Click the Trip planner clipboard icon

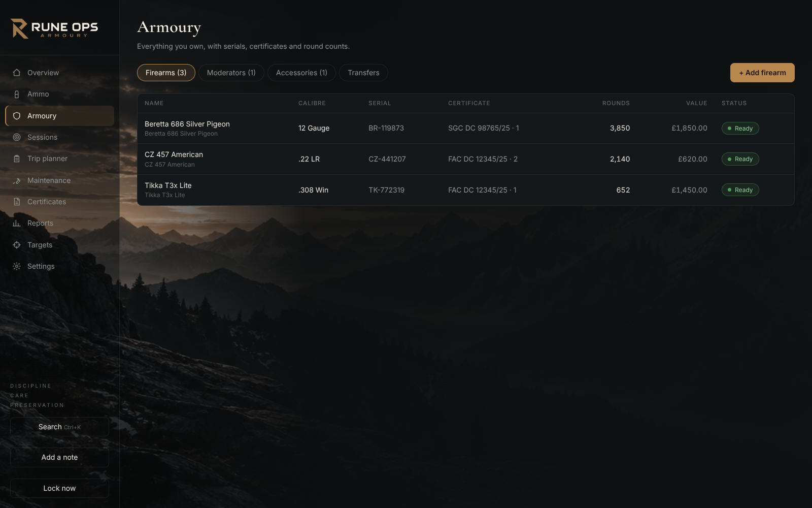[x=17, y=158]
